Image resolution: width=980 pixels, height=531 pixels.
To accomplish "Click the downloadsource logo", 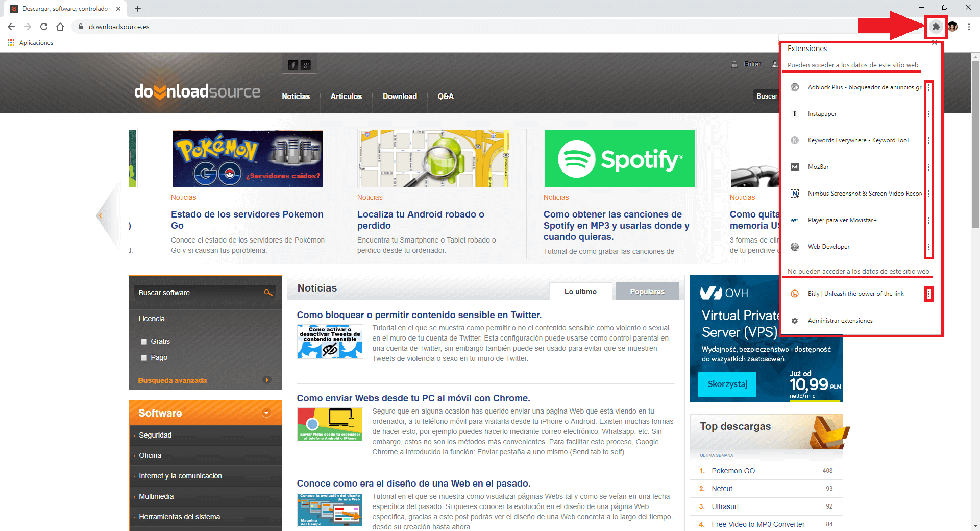I will tap(197, 91).
